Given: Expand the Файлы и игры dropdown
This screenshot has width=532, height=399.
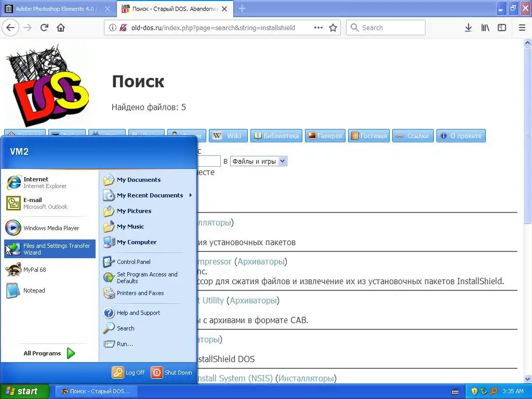Looking at the screenshot, I should pos(259,161).
